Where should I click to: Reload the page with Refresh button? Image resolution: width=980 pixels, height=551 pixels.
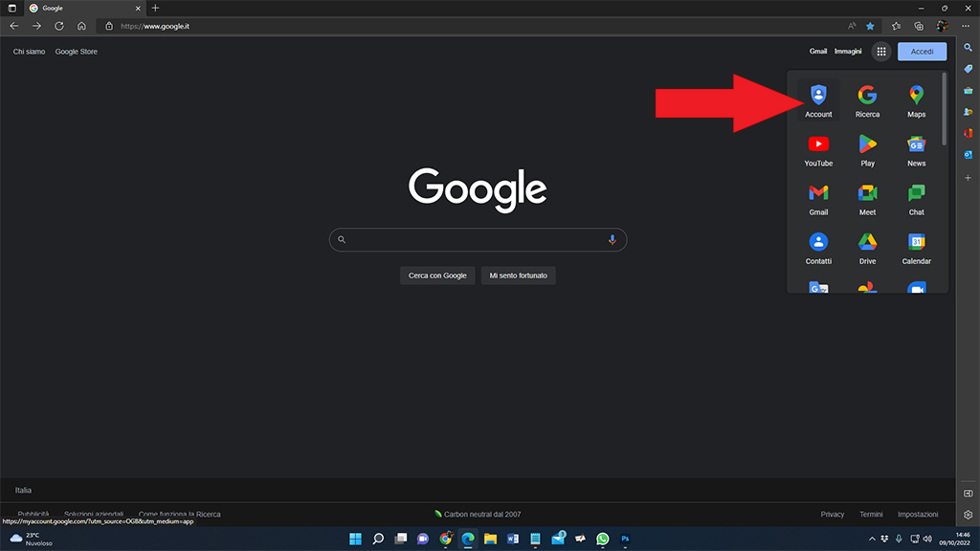[x=59, y=26]
